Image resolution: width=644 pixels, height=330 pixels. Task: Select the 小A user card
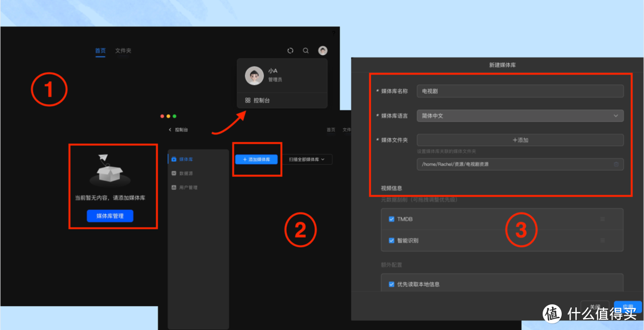(x=282, y=76)
